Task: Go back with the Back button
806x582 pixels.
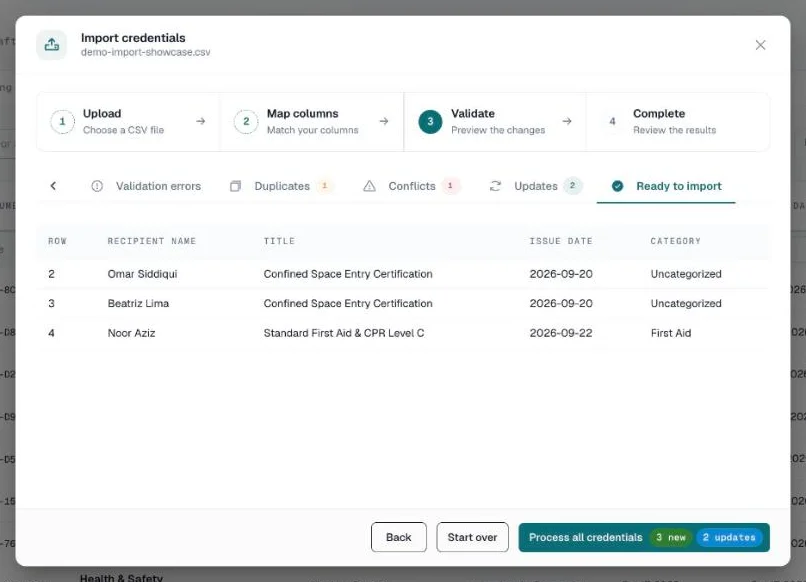Action: (399, 537)
